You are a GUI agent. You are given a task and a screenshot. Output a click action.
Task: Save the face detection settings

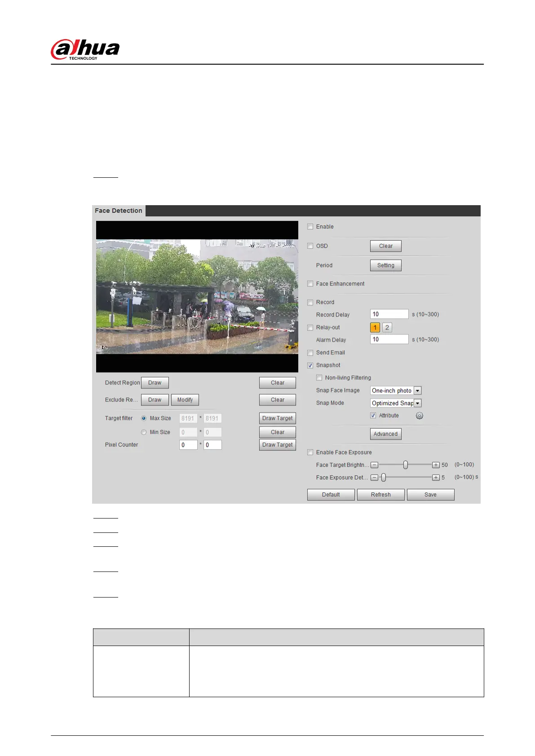pyautogui.click(x=431, y=495)
